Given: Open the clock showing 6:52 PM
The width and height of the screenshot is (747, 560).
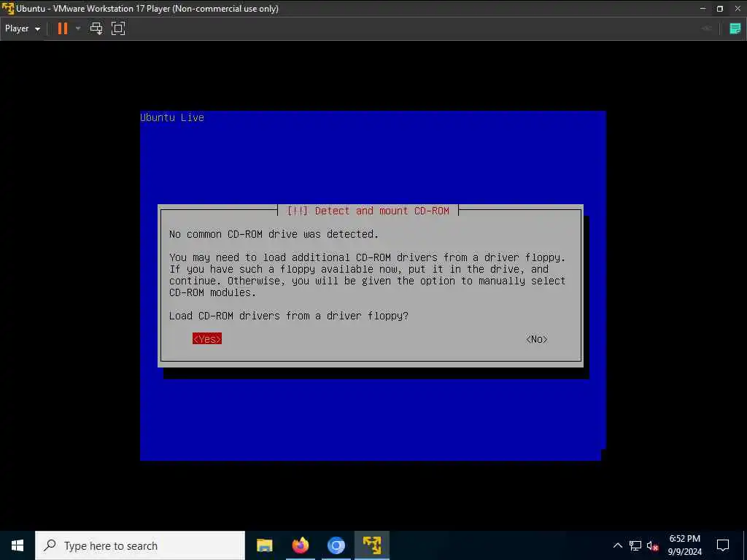Looking at the screenshot, I should click(x=684, y=545).
